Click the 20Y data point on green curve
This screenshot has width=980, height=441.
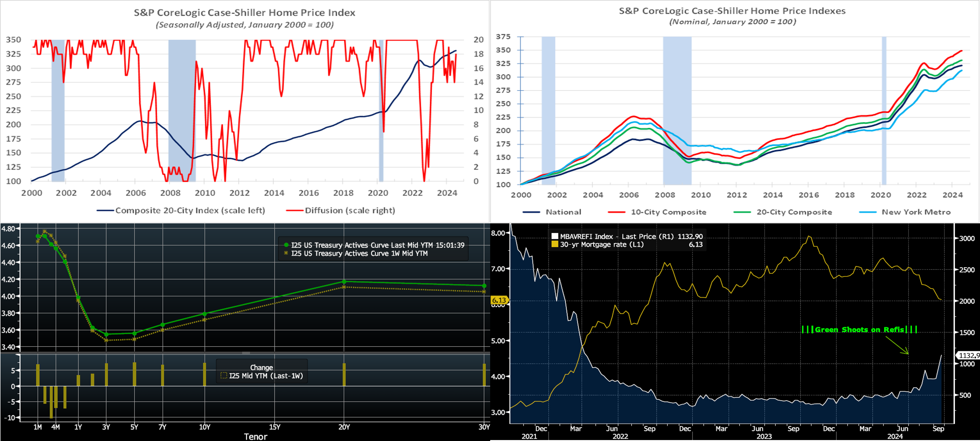pos(344,282)
